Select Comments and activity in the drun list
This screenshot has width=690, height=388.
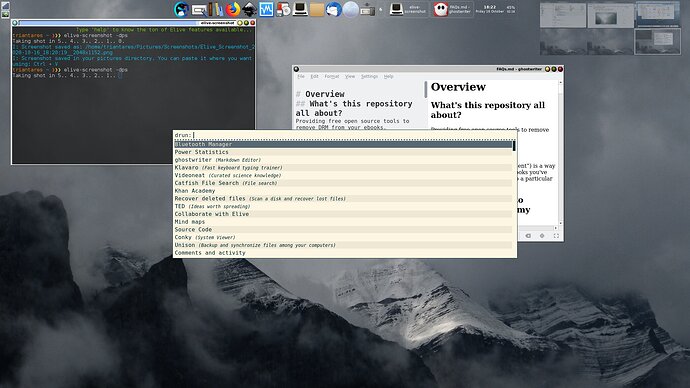343,253
